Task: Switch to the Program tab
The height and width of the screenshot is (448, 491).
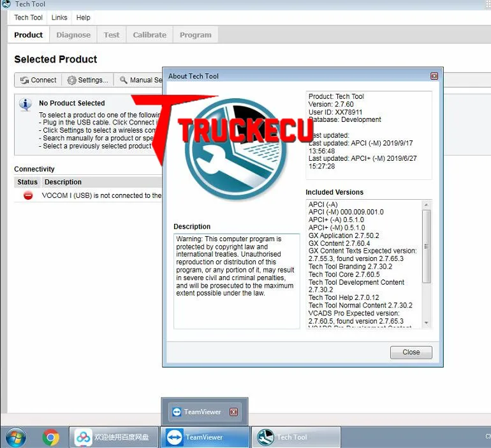Action: click(x=195, y=34)
